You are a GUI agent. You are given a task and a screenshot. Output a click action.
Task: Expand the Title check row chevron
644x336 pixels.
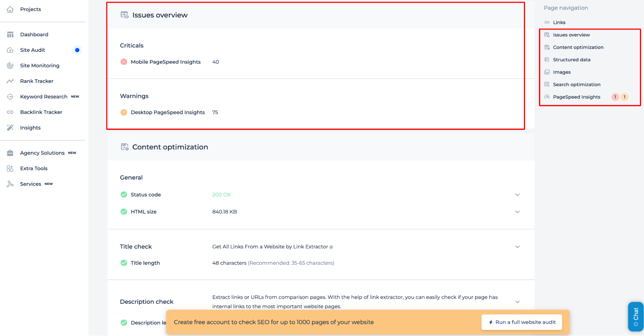coord(517,247)
